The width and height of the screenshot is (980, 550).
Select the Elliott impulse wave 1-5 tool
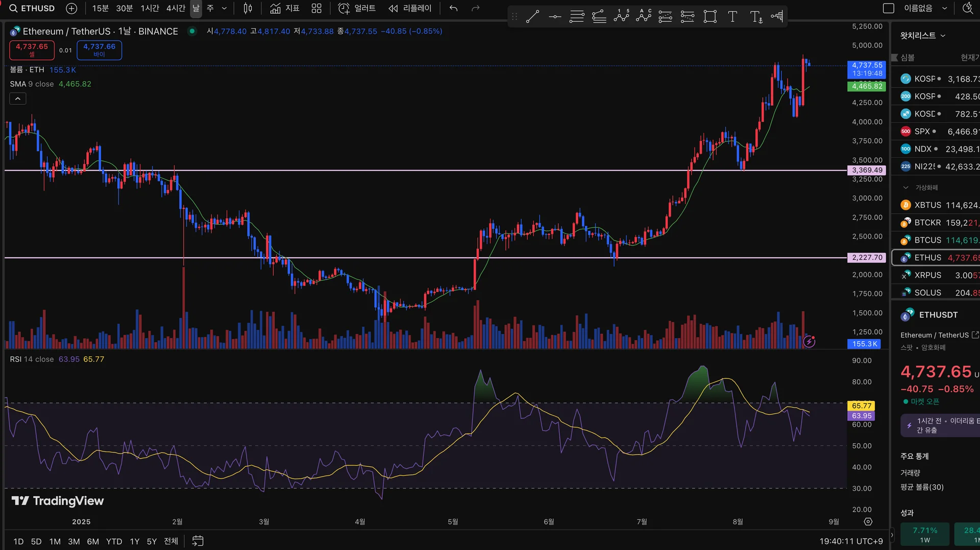pyautogui.click(x=621, y=17)
